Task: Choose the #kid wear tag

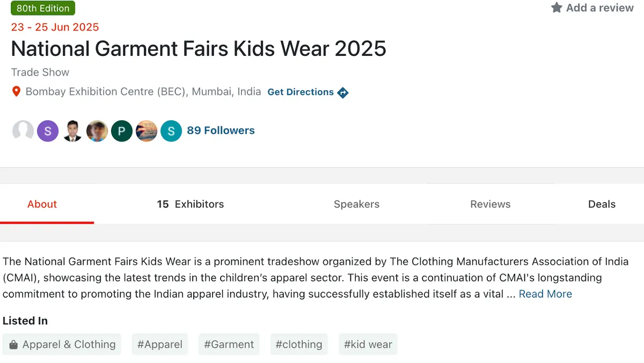Action: 368,344
